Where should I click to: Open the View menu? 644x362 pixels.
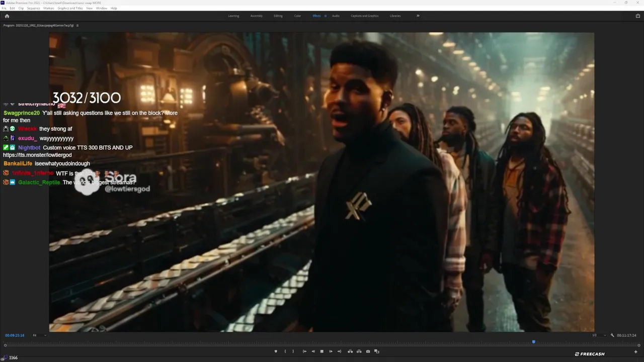(x=89, y=8)
